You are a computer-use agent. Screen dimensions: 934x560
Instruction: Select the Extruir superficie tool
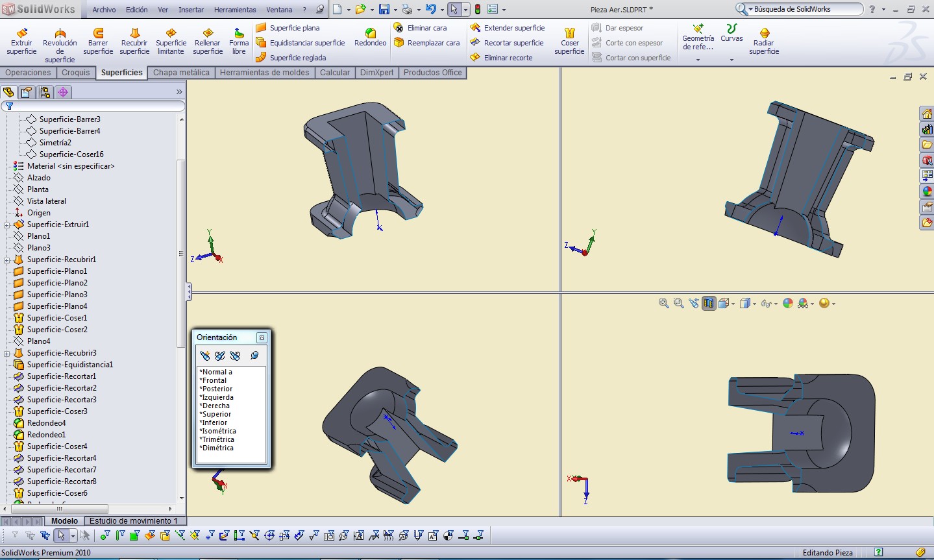coord(21,42)
